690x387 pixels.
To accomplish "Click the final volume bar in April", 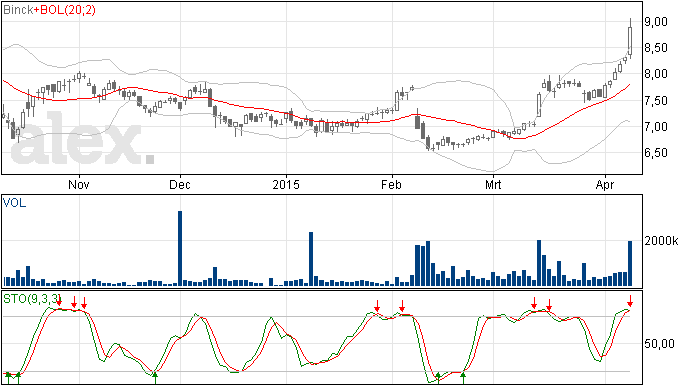I will tap(630, 264).
